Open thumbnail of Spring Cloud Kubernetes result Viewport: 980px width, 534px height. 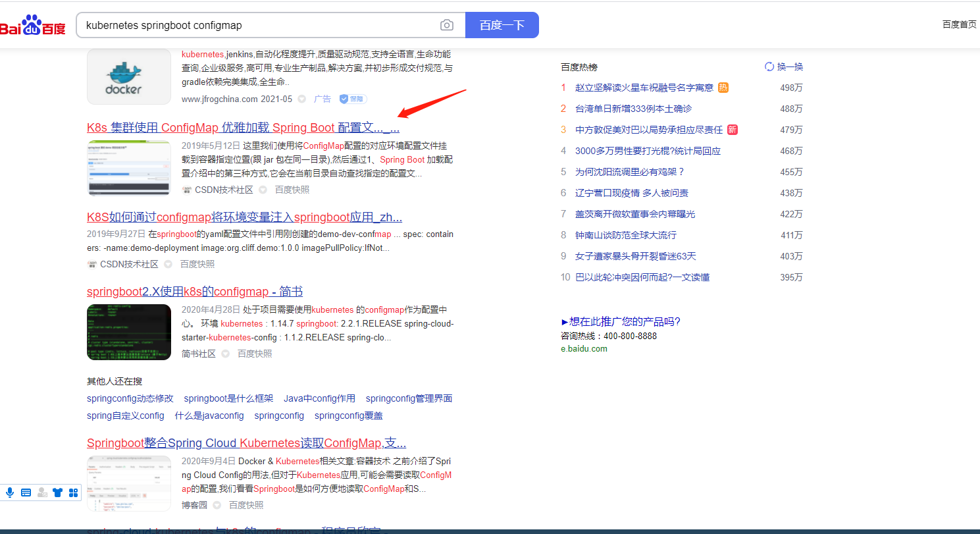click(129, 483)
